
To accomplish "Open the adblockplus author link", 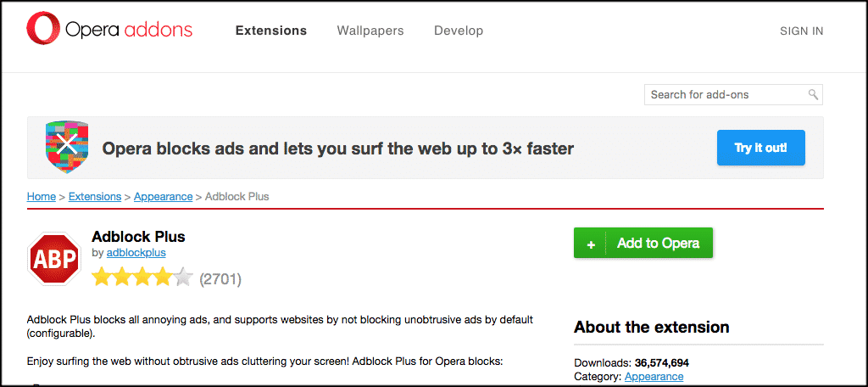I will pyautogui.click(x=136, y=253).
